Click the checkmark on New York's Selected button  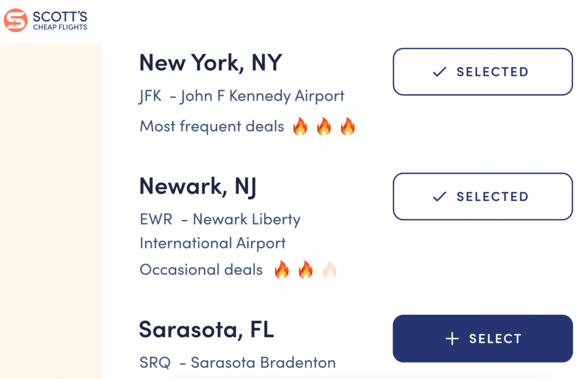point(440,72)
